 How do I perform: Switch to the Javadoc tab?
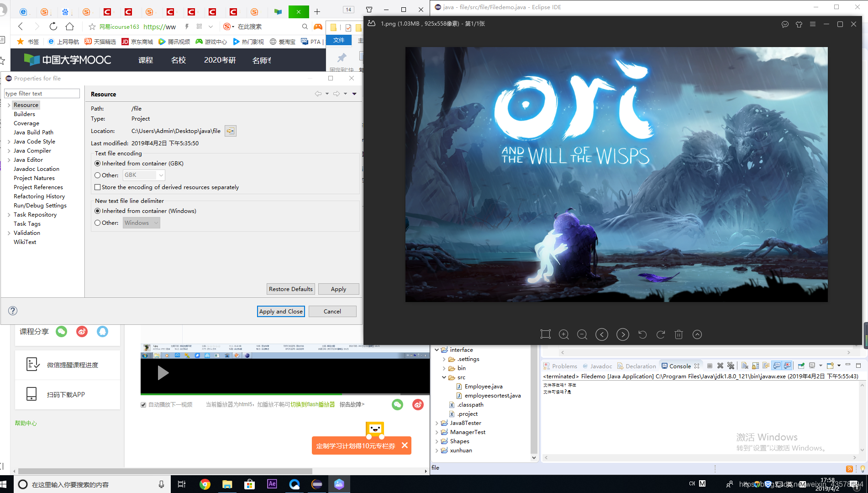pyautogui.click(x=597, y=366)
